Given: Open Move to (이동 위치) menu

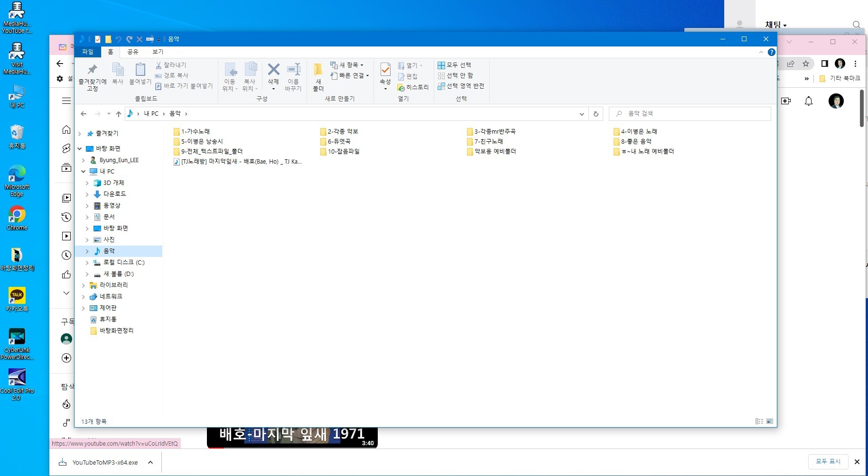Looking at the screenshot, I should (230, 77).
